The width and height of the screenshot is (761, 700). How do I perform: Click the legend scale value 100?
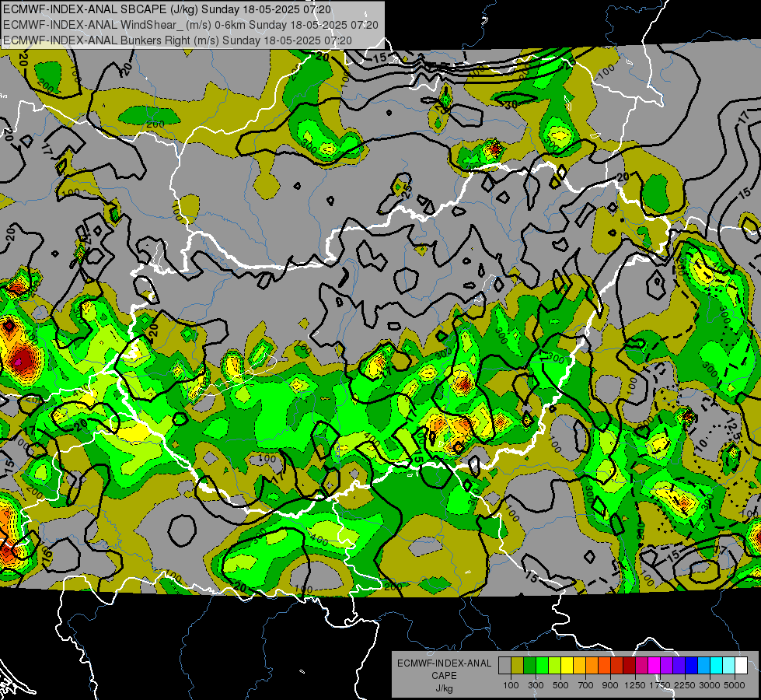click(x=511, y=685)
